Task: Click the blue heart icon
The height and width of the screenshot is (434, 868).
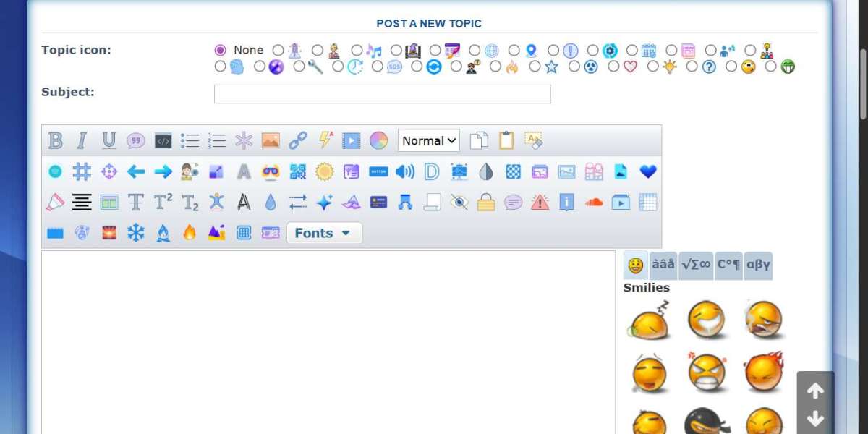Action: click(648, 171)
